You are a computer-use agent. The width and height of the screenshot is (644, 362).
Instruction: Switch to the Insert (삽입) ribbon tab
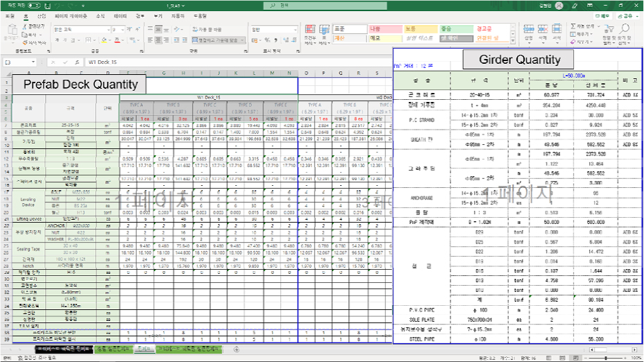tap(42, 16)
